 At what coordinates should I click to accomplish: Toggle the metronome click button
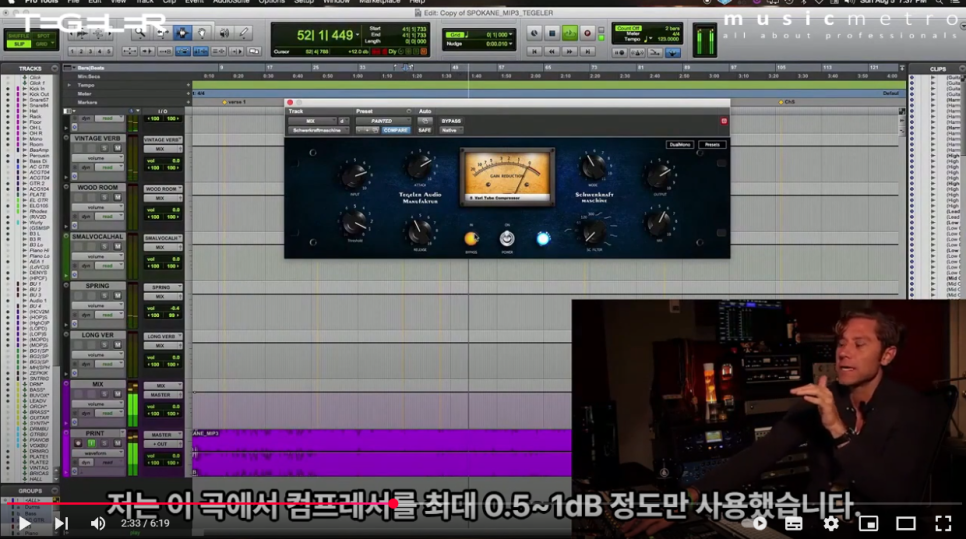tap(637, 53)
